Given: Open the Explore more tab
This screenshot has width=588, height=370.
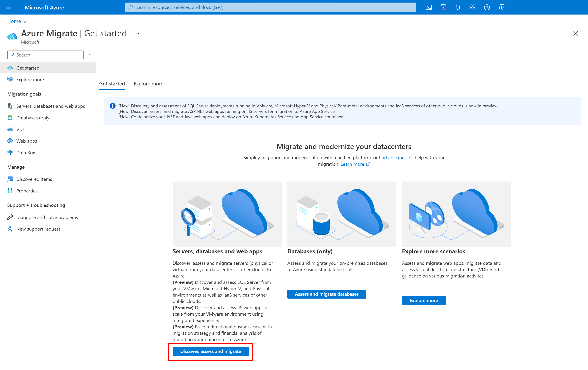Looking at the screenshot, I should click(148, 83).
